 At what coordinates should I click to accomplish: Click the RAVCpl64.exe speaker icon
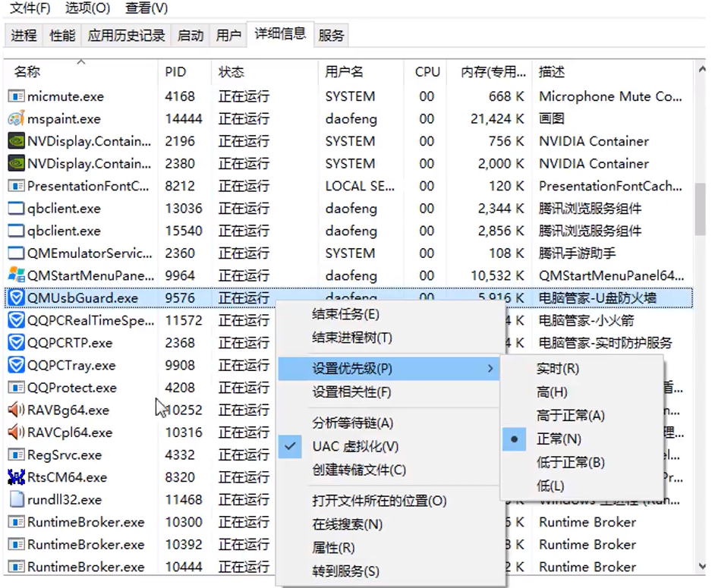(x=17, y=432)
